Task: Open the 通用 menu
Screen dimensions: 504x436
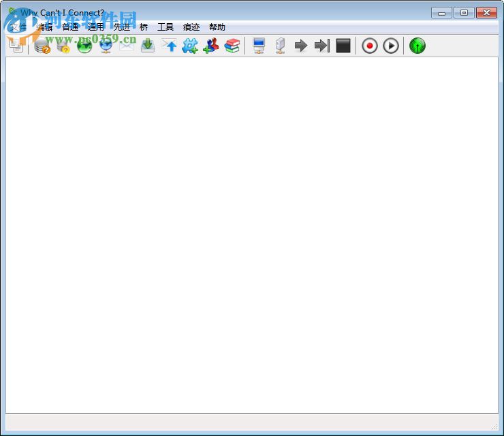Action: (x=96, y=27)
